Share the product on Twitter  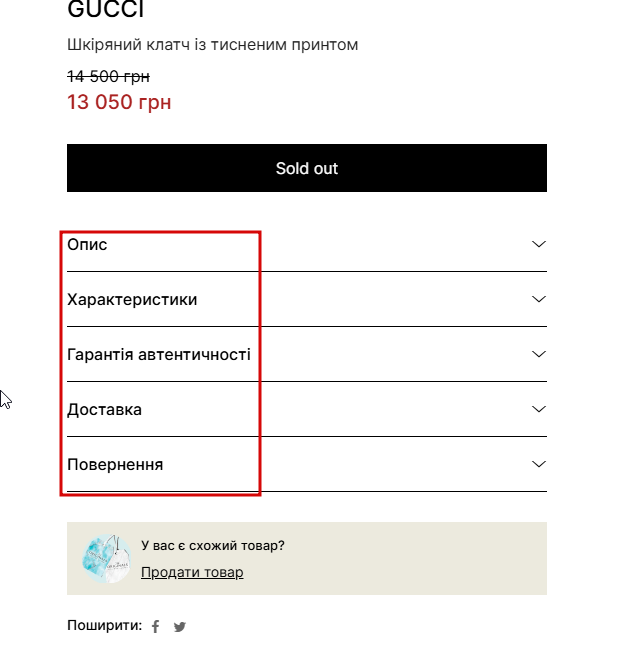click(x=180, y=627)
